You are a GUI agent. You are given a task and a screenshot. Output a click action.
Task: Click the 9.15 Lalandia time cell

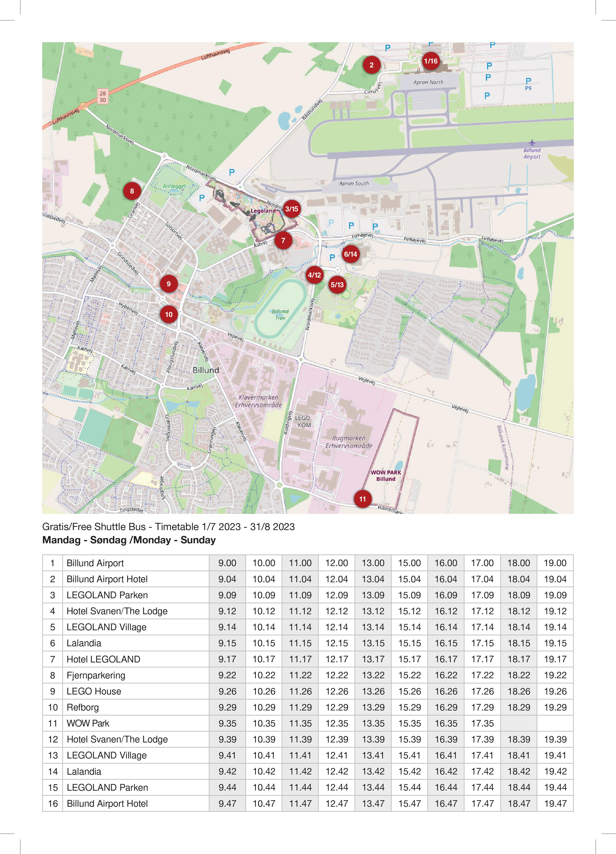(x=228, y=643)
